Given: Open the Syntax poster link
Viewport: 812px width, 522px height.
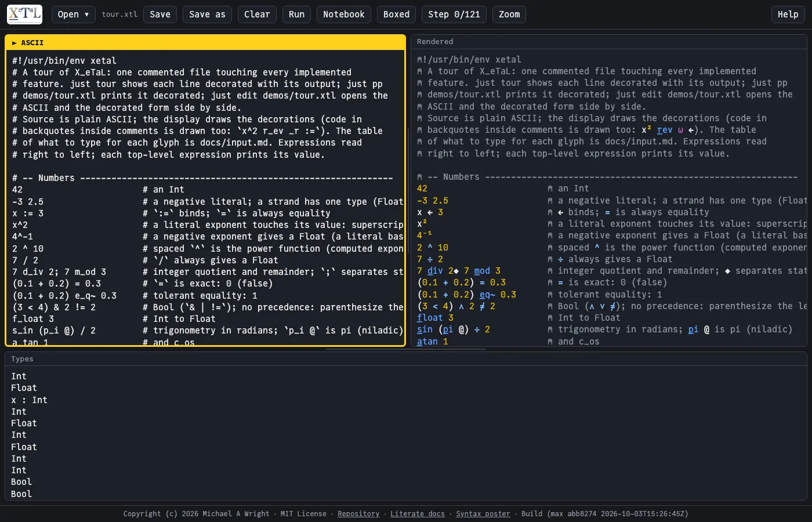Looking at the screenshot, I should (483, 514).
